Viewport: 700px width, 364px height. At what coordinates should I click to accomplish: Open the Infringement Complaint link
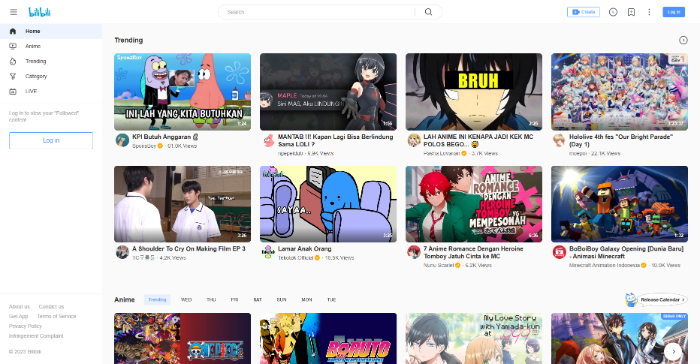pos(36,336)
